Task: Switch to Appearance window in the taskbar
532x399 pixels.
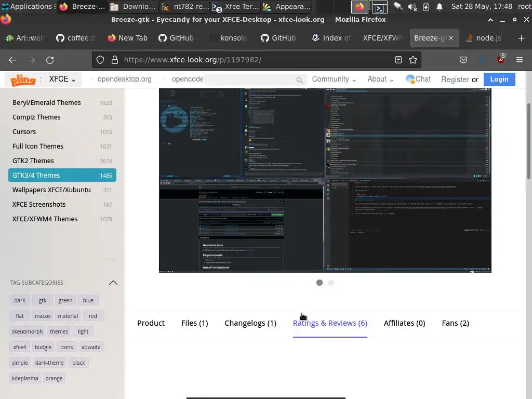Action: click(287, 6)
